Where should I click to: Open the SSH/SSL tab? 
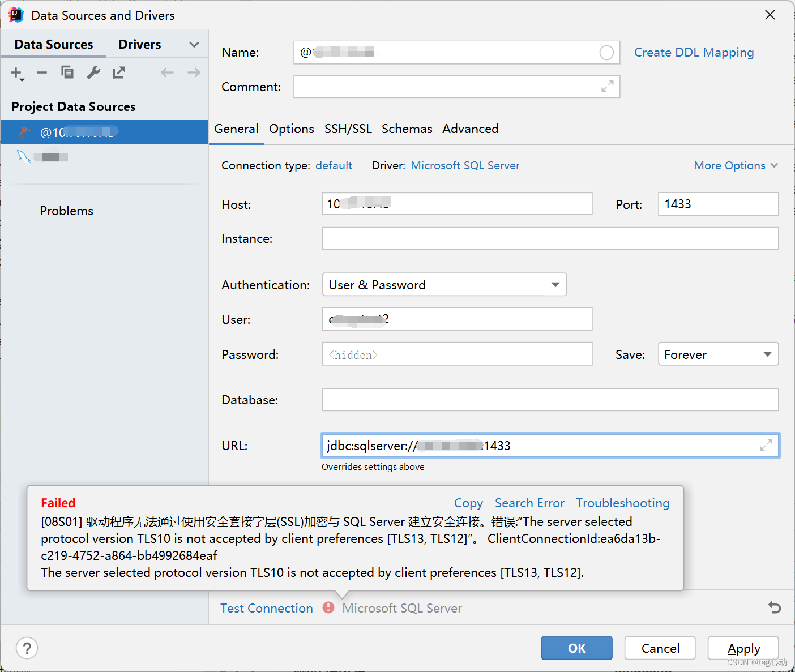[348, 129]
